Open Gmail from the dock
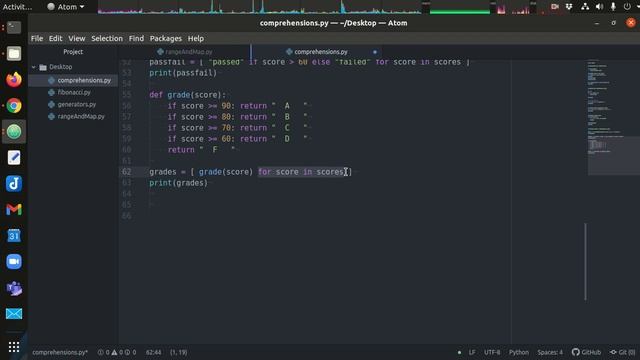The height and width of the screenshot is (360, 640). tap(14, 210)
